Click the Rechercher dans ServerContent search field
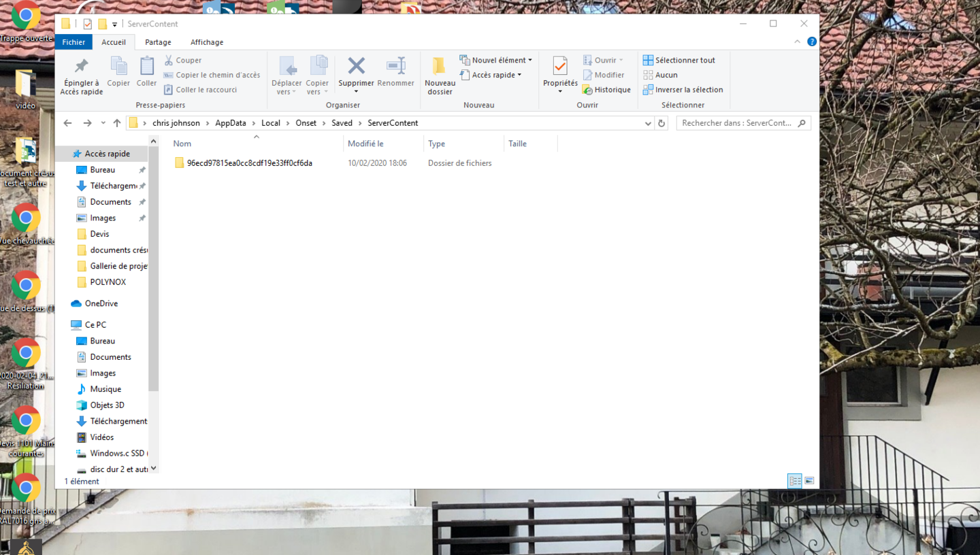The height and width of the screenshot is (555, 980). pyautogui.click(x=736, y=123)
